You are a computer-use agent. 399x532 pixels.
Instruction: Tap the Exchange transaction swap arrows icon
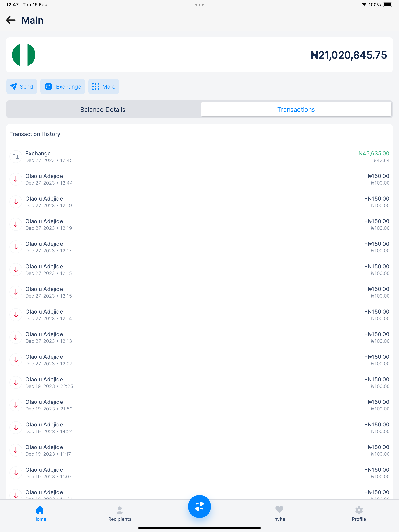[16, 157]
